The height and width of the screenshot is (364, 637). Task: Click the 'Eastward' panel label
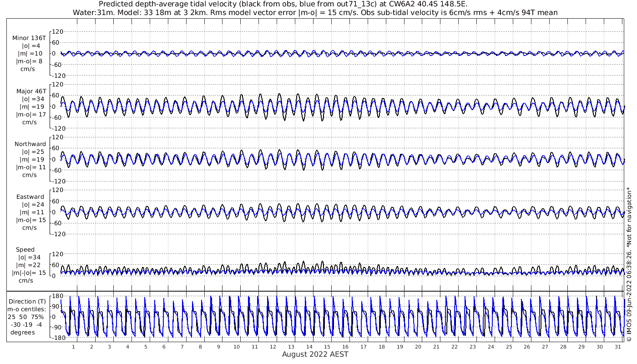pyautogui.click(x=30, y=197)
